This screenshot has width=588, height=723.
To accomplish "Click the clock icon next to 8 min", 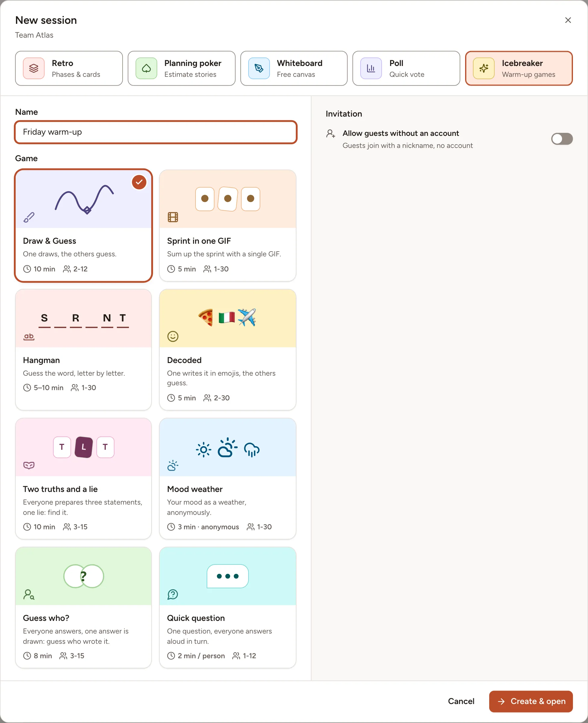I will coord(27,656).
